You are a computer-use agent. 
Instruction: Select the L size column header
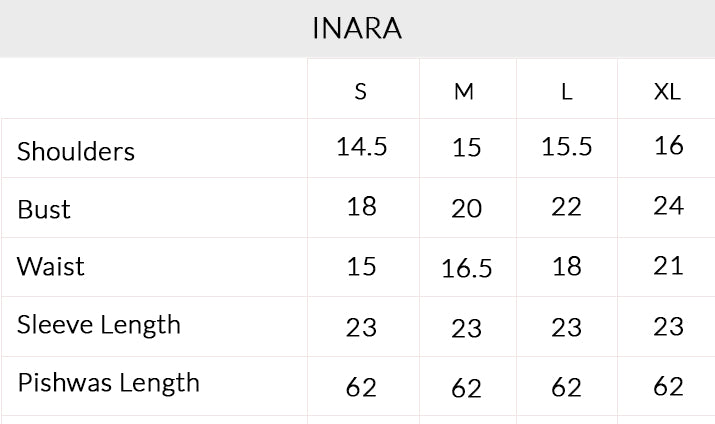tap(566, 92)
